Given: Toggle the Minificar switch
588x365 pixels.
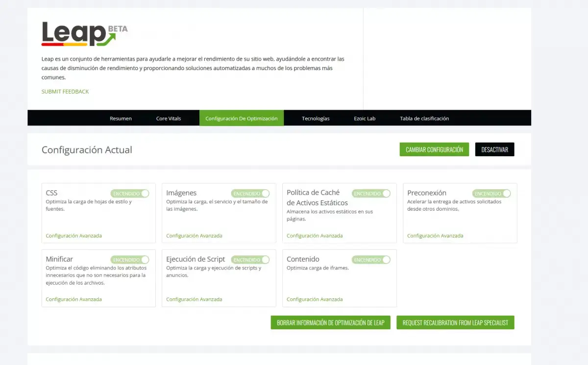Looking at the screenshot, I should pos(130,260).
